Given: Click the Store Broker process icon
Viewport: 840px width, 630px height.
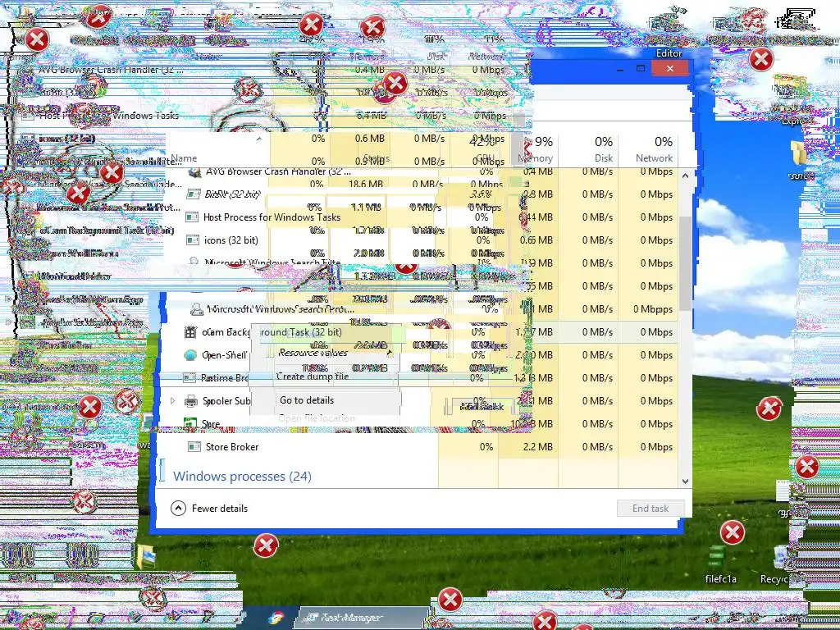Looking at the screenshot, I should (194, 447).
